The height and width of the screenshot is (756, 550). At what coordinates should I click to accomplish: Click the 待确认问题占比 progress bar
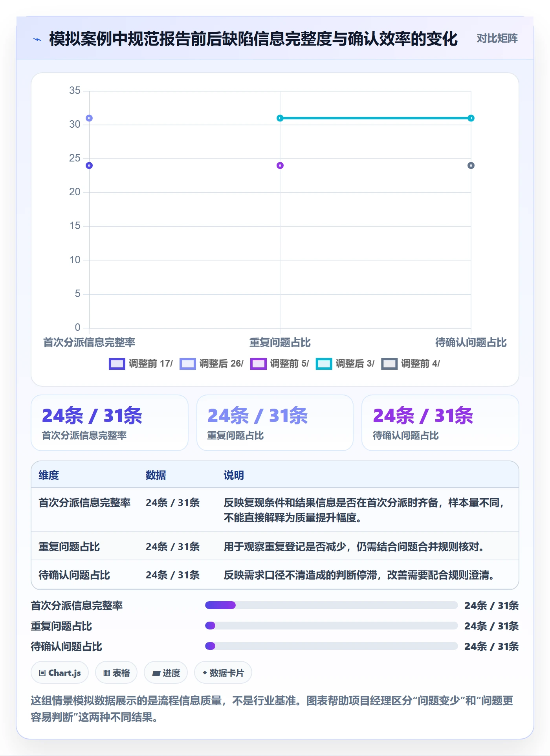(331, 646)
